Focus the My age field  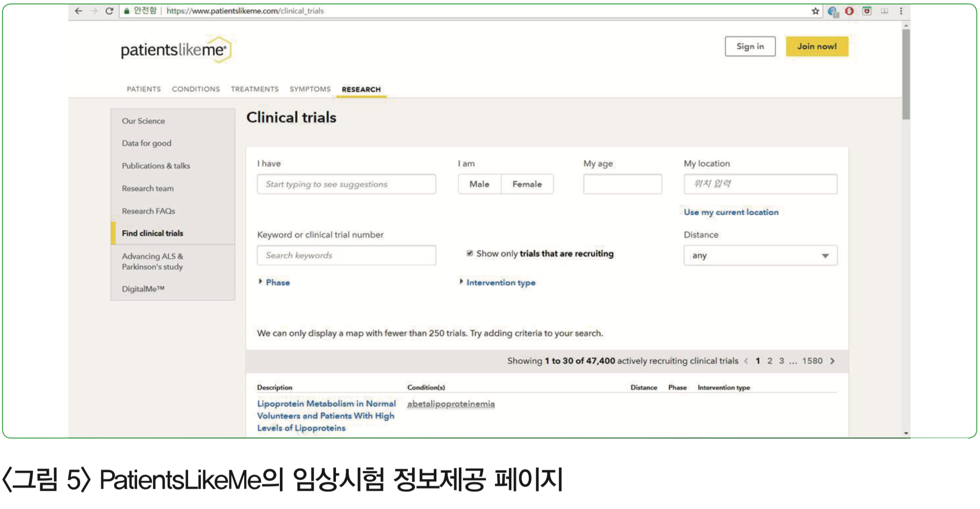click(x=623, y=184)
